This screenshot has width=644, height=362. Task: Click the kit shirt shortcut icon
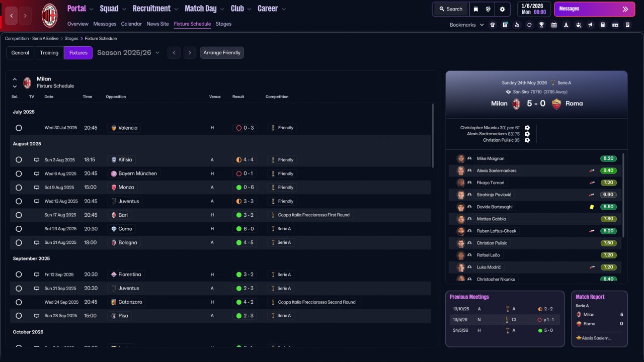click(x=493, y=25)
